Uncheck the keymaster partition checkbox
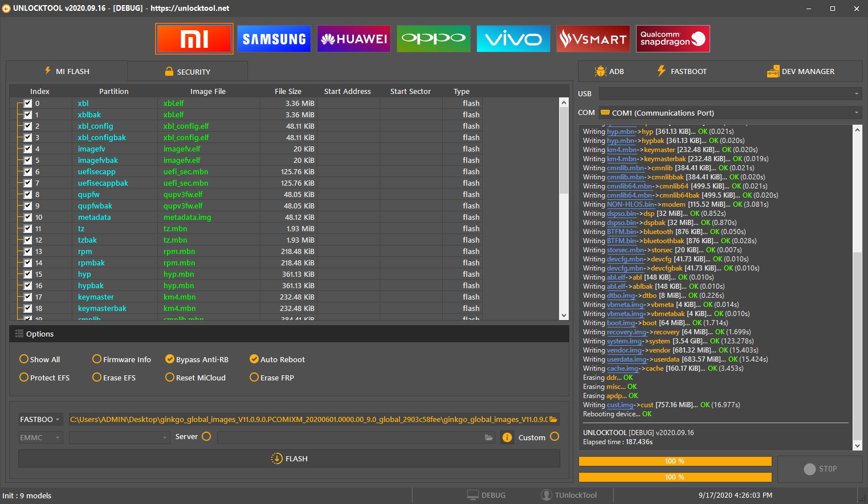The image size is (868, 504). 28,297
